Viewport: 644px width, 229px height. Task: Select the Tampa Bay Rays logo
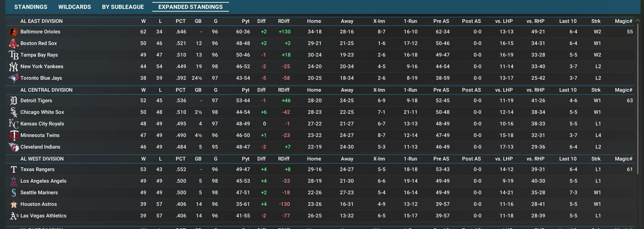(x=14, y=55)
